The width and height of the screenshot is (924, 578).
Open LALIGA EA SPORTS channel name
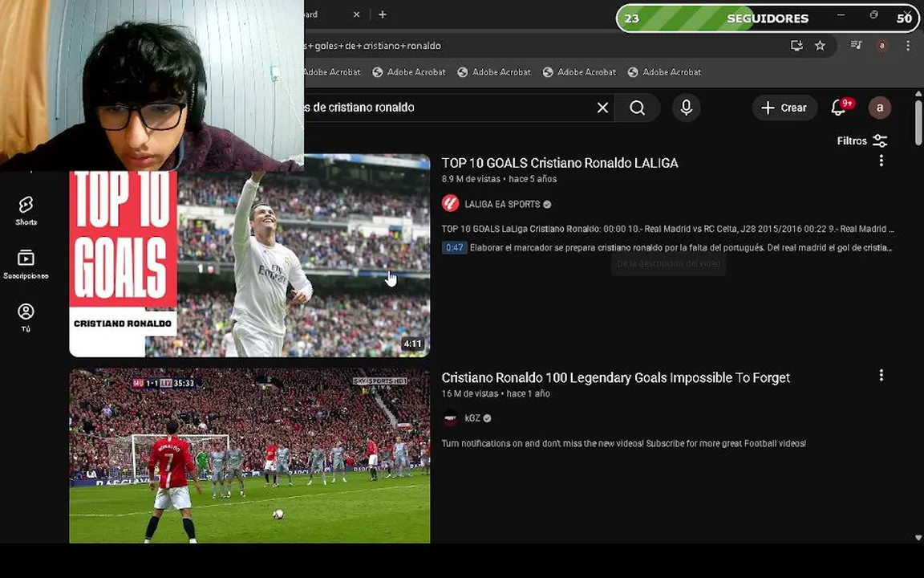(x=502, y=204)
